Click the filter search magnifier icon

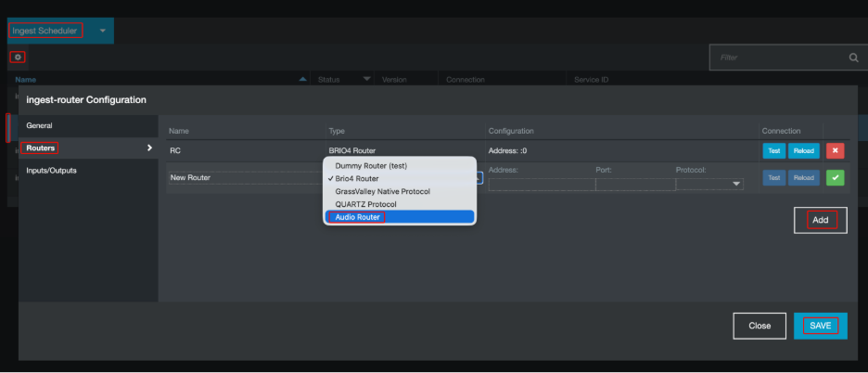tap(853, 58)
